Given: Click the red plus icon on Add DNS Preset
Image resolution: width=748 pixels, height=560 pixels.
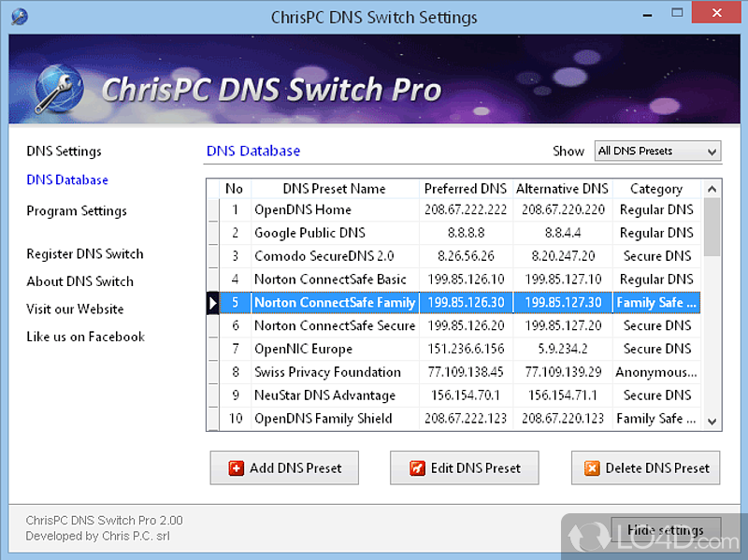Looking at the screenshot, I should 237,468.
